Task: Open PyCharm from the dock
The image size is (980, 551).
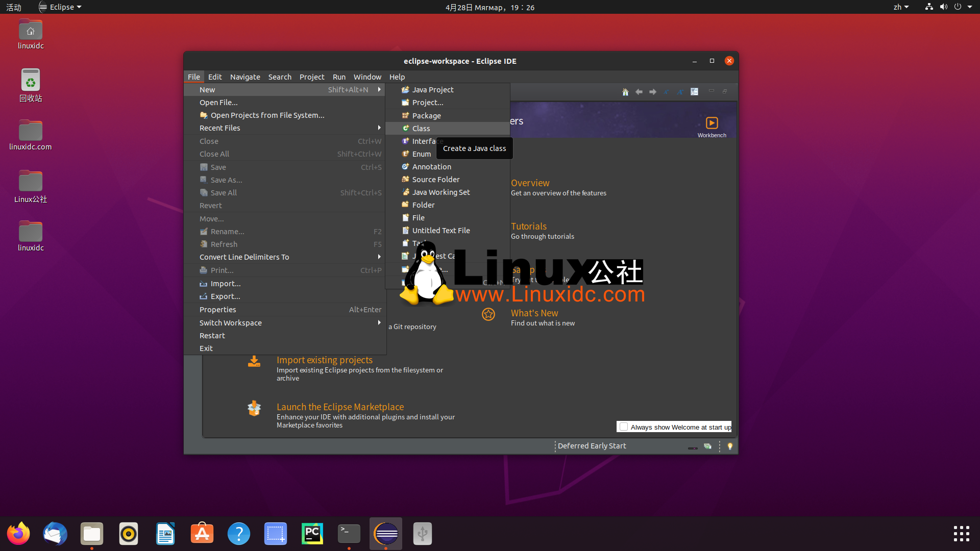Action: (312, 534)
